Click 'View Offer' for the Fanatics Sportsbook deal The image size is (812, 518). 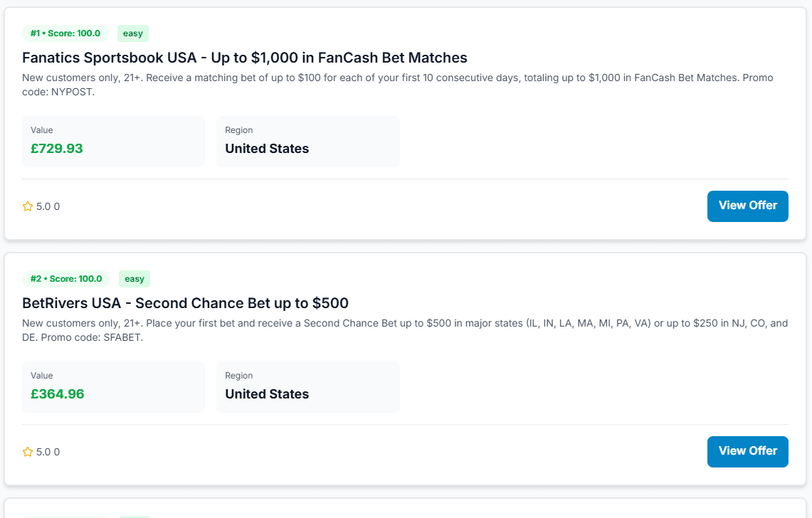[747, 206]
